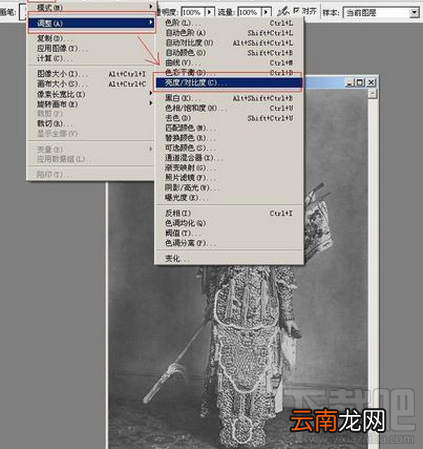Maximize the document window
This screenshot has width=423, height=449.
tap(360, 82)
